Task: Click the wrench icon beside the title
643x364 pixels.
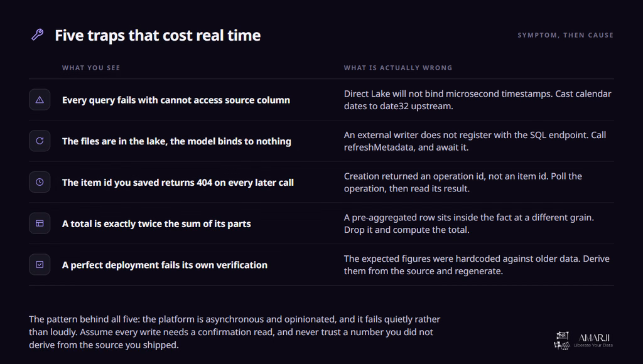Action: (x=38, y=35)
